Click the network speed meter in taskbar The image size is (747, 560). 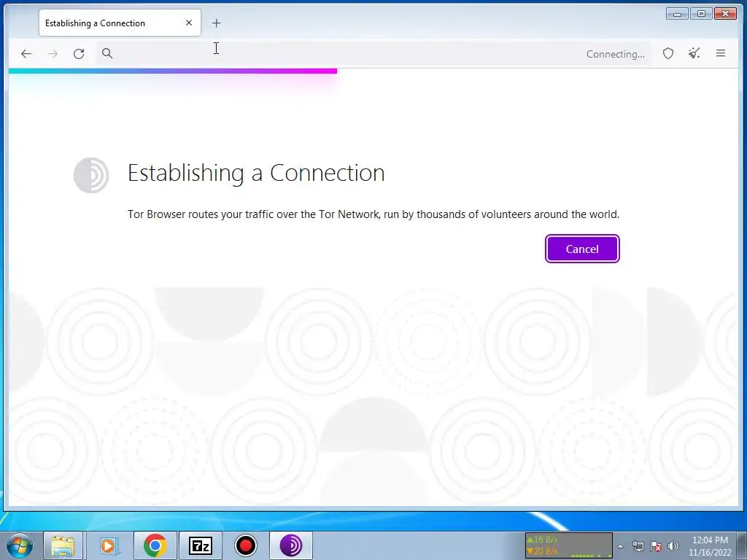(569, 545)
